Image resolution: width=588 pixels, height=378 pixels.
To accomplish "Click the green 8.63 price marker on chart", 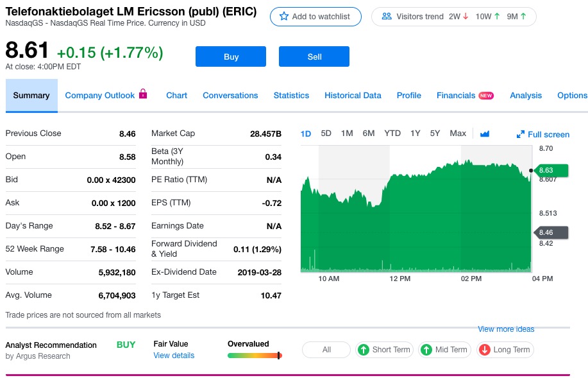I will [551, 171].
